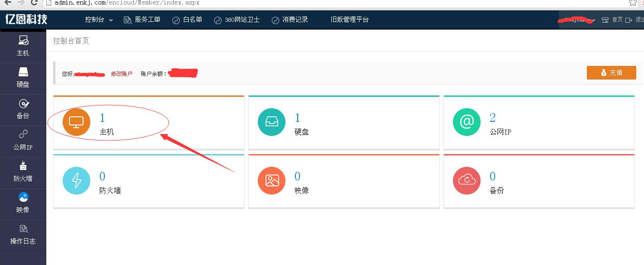Click the red cloud 备份 card icon

(467, 180)
